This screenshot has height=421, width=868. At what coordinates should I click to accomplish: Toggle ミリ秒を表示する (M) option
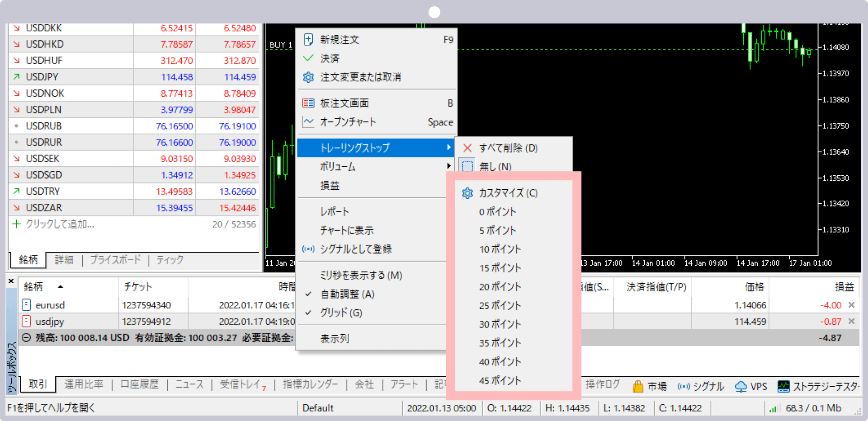pos(361,275)
